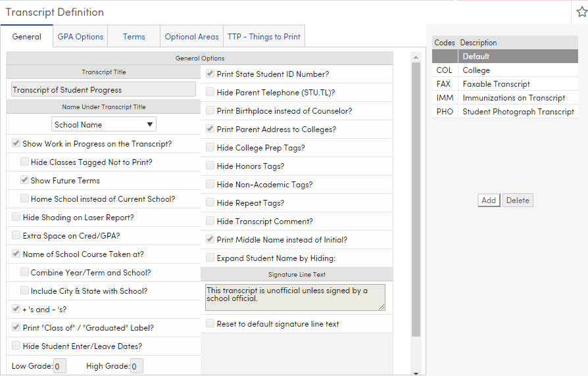Screen dimensions: 588x376
Task: Click the High Grade input box
Action: pyautogui.click(x=137, y=366)
